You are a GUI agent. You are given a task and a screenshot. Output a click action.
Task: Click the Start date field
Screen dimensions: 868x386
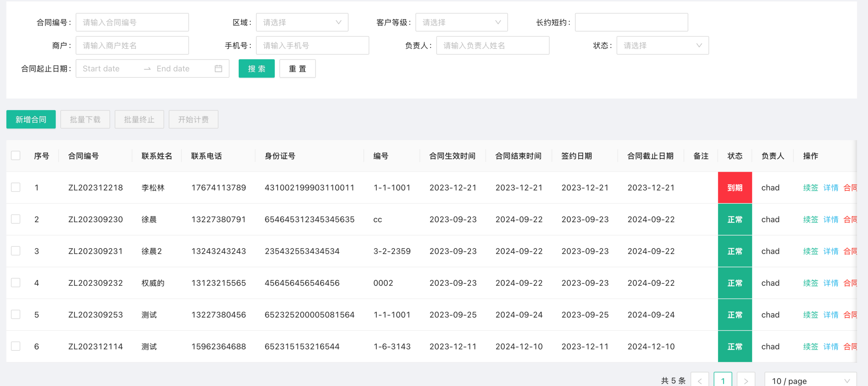coord(110,68)
